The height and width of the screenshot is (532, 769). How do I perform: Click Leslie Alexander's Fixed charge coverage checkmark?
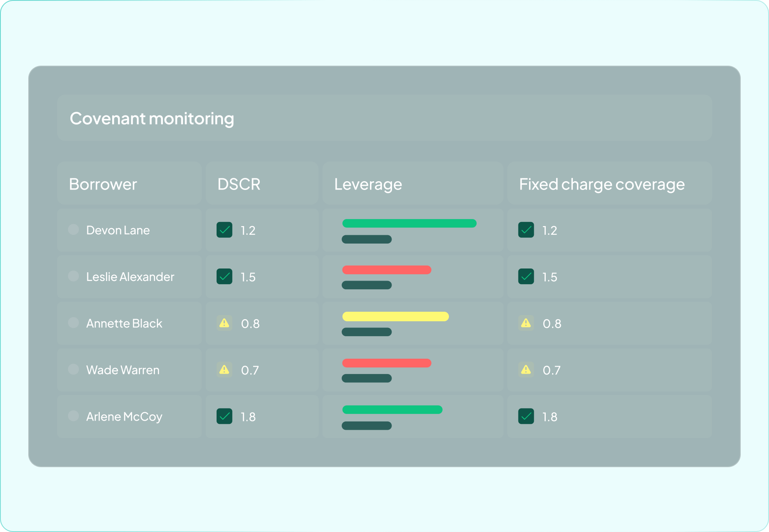click(x=526, y=276)
